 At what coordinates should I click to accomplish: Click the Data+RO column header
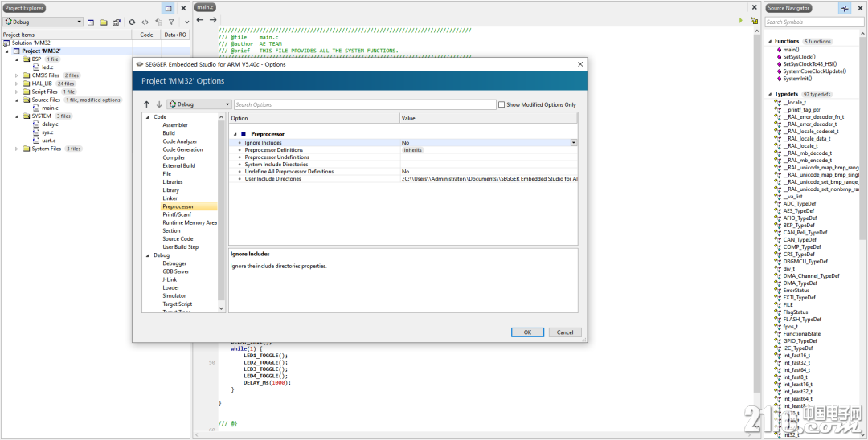(x=175, y=35)
